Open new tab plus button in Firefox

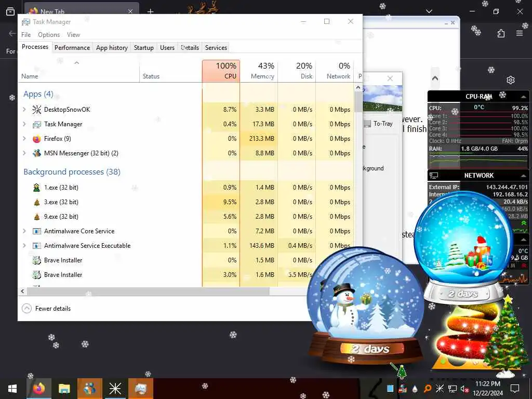[150, 11]
